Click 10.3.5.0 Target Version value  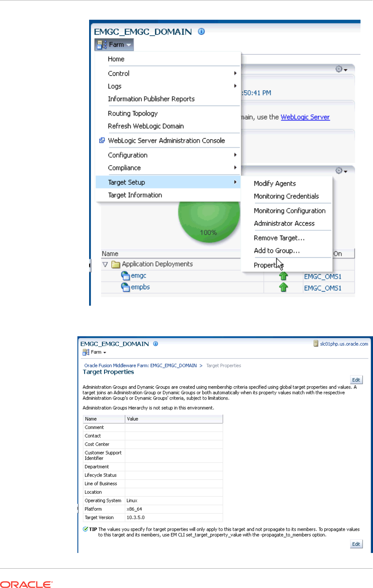(135, 518)
